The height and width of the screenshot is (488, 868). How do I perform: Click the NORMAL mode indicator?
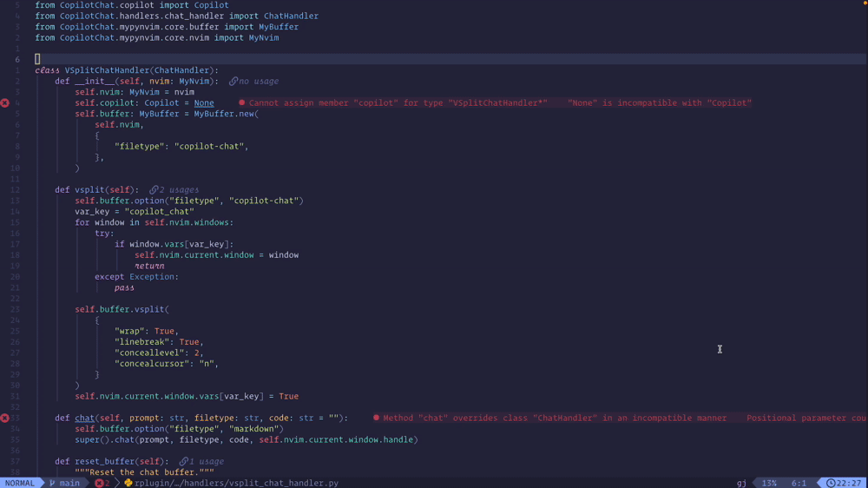(x=19, y=483)
